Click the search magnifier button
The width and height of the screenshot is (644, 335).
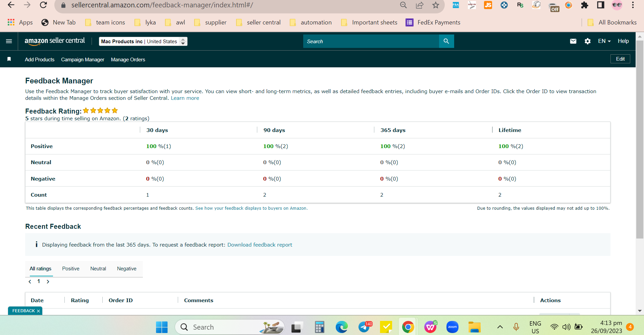tap(446, 41)
